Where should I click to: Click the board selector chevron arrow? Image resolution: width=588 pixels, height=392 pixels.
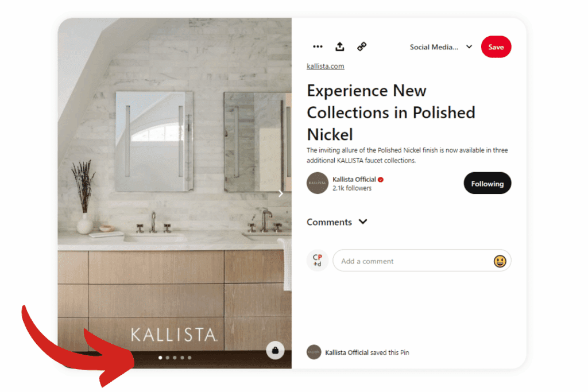click(469, 47)
